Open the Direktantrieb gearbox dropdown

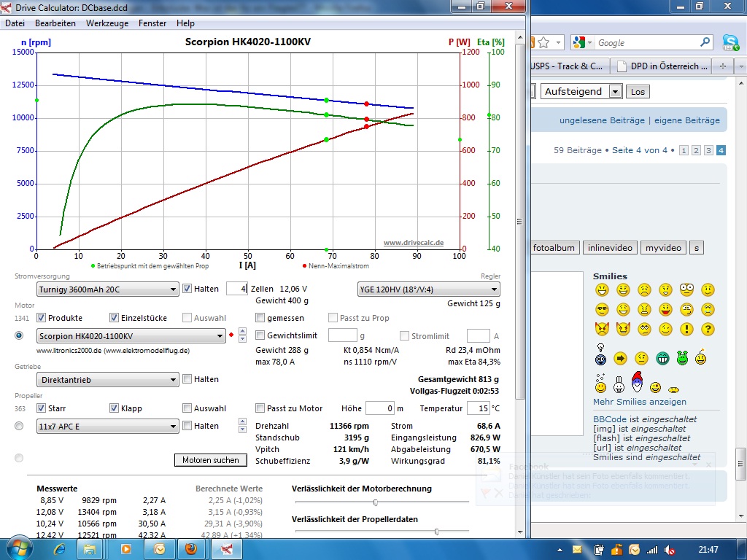click(108, 380)
